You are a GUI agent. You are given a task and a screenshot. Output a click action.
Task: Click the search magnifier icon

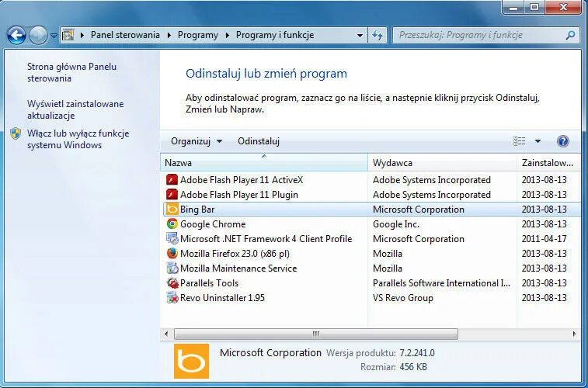570,35
